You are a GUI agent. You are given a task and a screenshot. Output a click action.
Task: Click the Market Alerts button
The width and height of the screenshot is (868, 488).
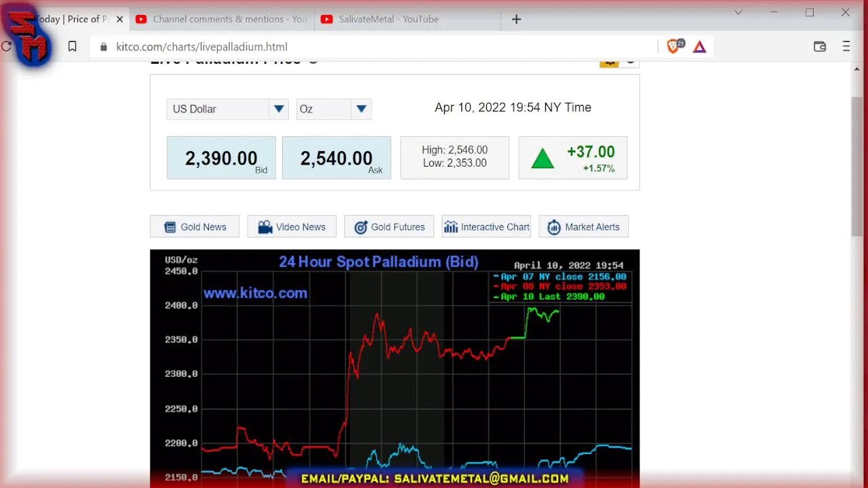583,226
